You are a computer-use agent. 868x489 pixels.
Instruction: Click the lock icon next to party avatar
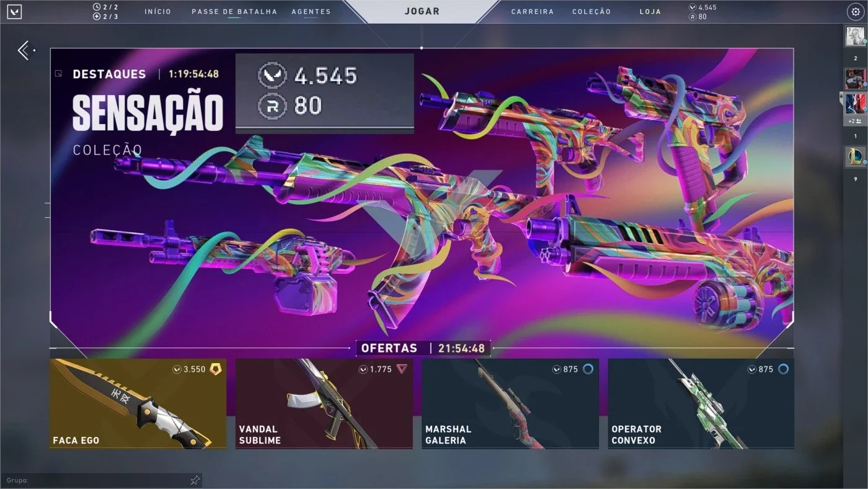point(841,97)
